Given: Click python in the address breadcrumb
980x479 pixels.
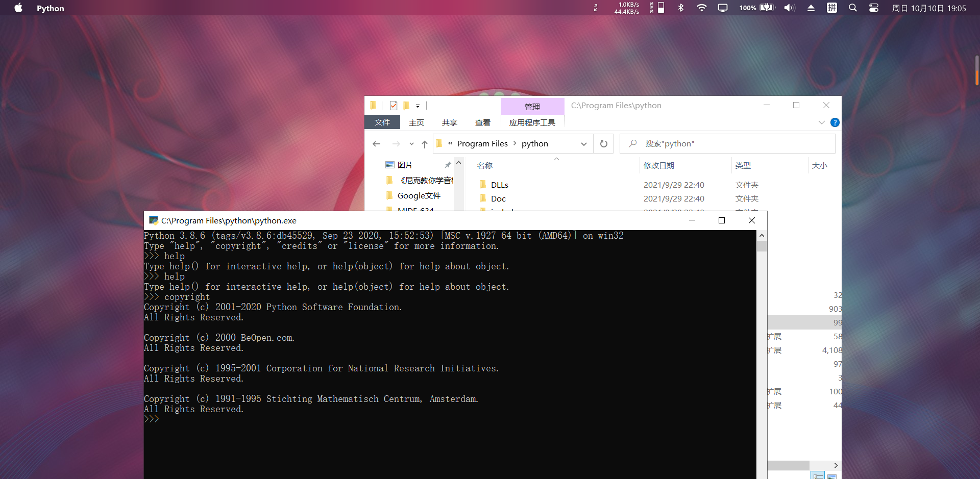Looking at the screenshot, I should (x=535, y=144).
